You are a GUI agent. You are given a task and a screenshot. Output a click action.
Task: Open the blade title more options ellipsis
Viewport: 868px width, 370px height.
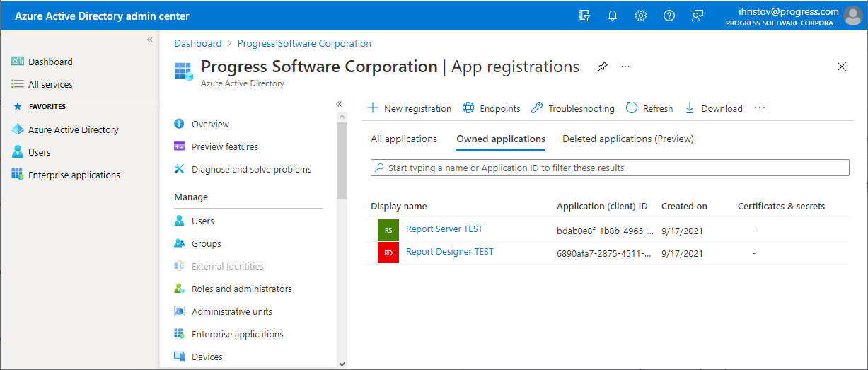pyautogui.click(x=625, y=67)
